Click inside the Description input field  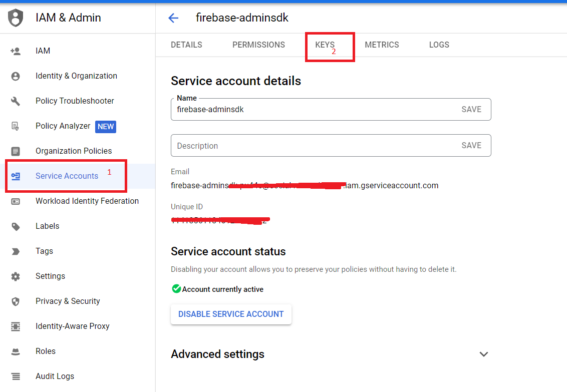pyautogui.click(x=301, y=146)
